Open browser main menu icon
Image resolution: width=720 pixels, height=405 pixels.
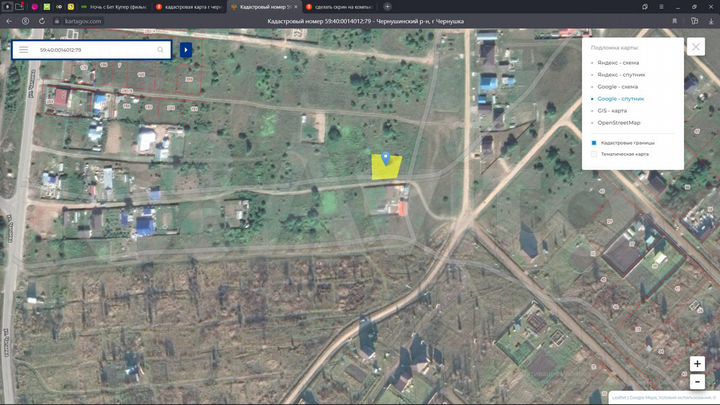(x=661, y=7)
